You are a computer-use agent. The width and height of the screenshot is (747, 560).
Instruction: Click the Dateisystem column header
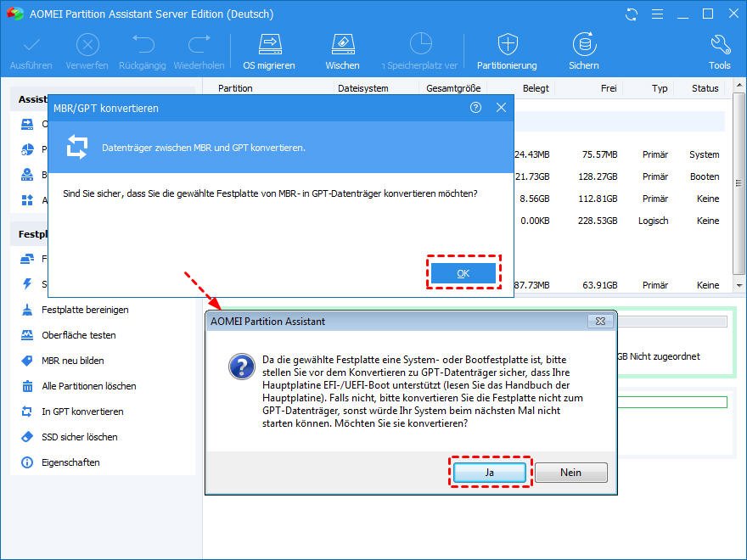point(363,88)
